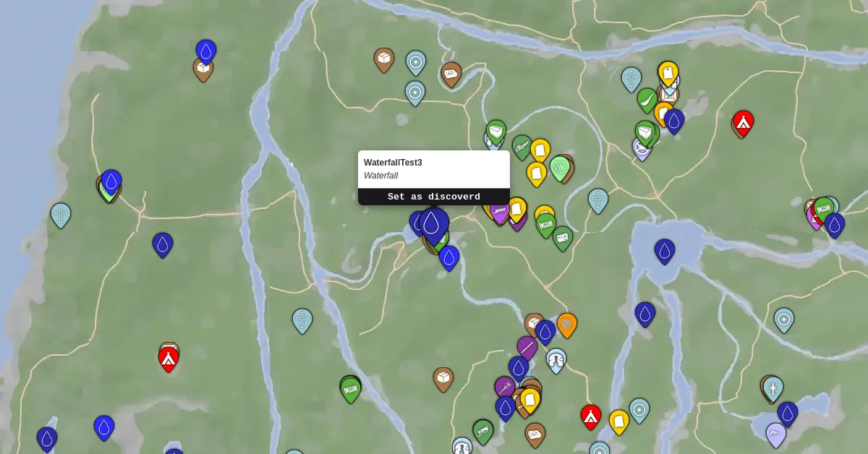
Task: Click the light-blue cross grave marker on far left
Action: click(61, 215)
